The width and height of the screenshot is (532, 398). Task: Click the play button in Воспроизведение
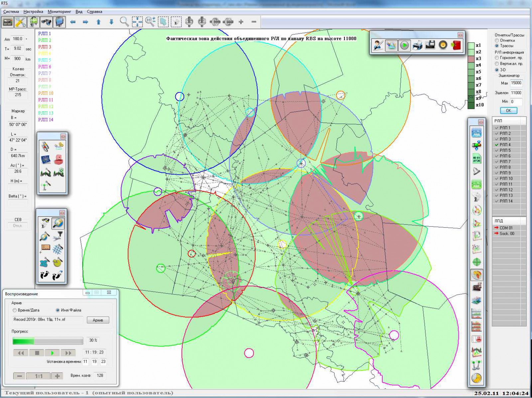click(52, 353)
